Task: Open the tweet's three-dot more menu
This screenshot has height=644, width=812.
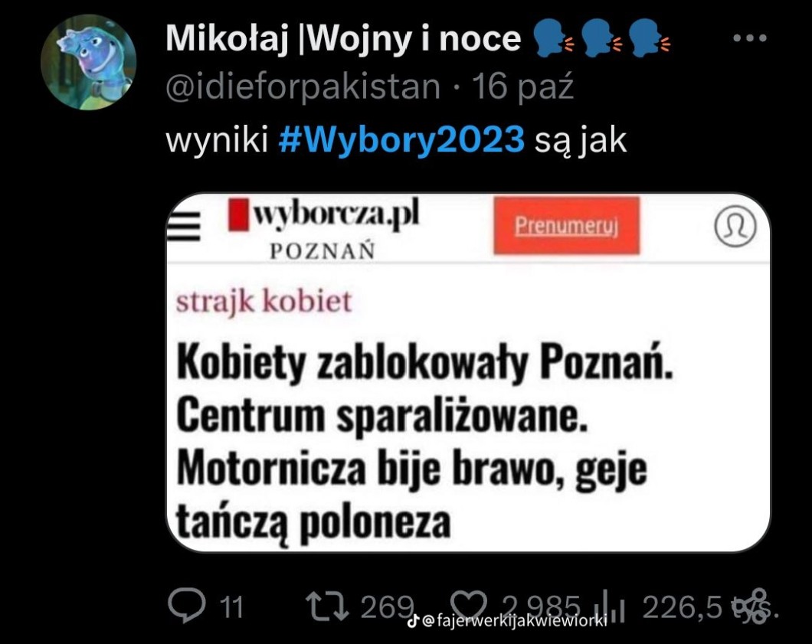Action: (x=750, y=38)
